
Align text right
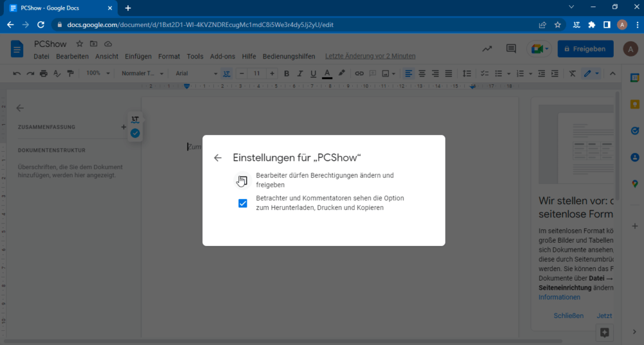click(435, 73)
